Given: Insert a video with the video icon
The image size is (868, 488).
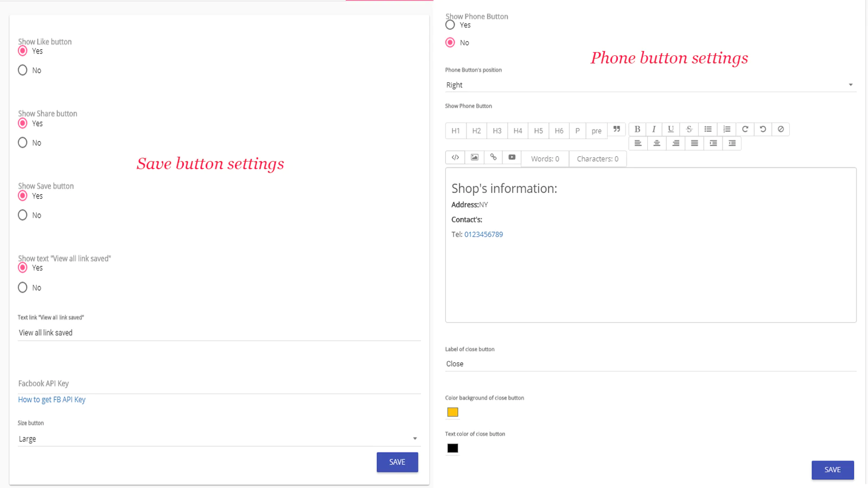Looking at the screenshot, I should coord(512,157).
